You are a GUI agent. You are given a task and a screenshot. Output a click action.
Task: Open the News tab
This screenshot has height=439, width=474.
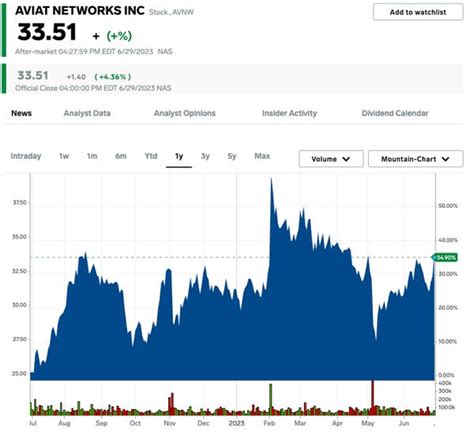tap(22, 113)
